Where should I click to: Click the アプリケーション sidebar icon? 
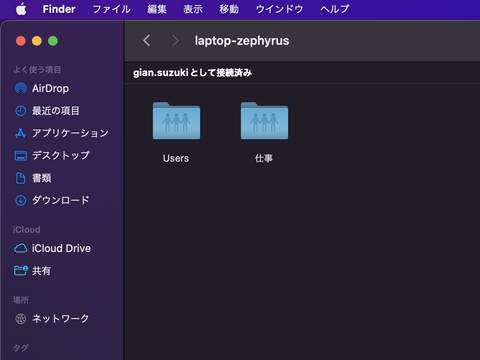click(21, 133)
